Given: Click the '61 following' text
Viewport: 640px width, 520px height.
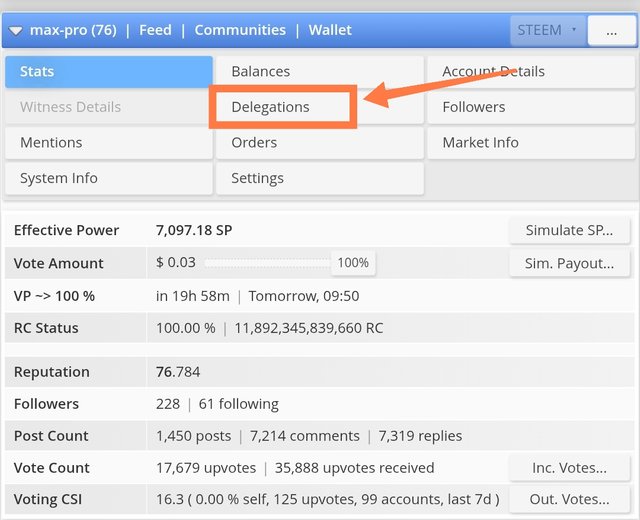Looking at the screenshot, I should [x=238, y=404].
